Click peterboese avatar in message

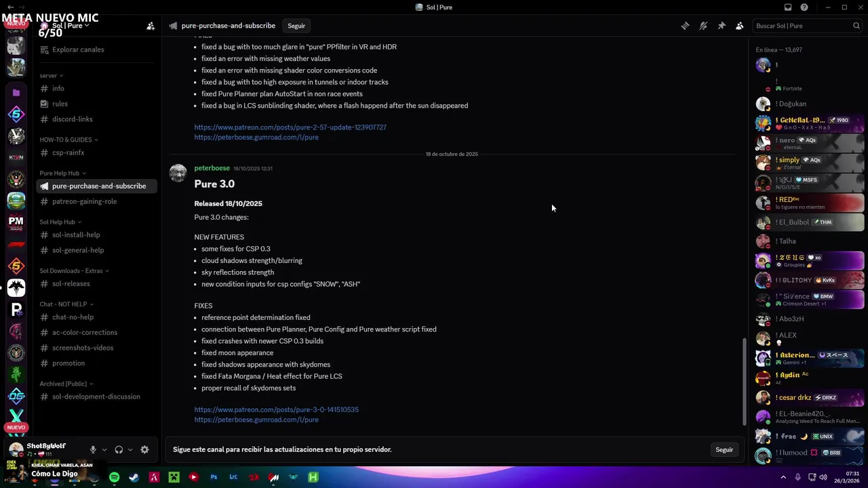[x=178, y=173]
